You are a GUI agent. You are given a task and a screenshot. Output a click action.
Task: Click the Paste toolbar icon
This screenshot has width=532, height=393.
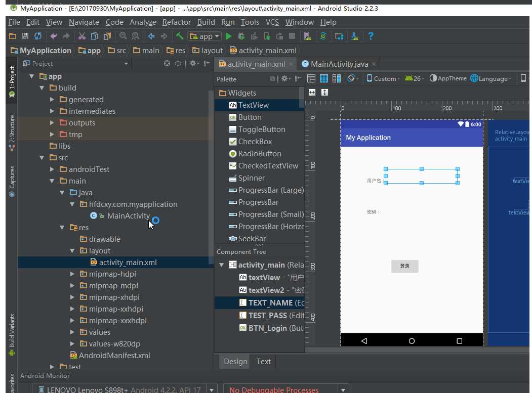(x=107, y=36)
